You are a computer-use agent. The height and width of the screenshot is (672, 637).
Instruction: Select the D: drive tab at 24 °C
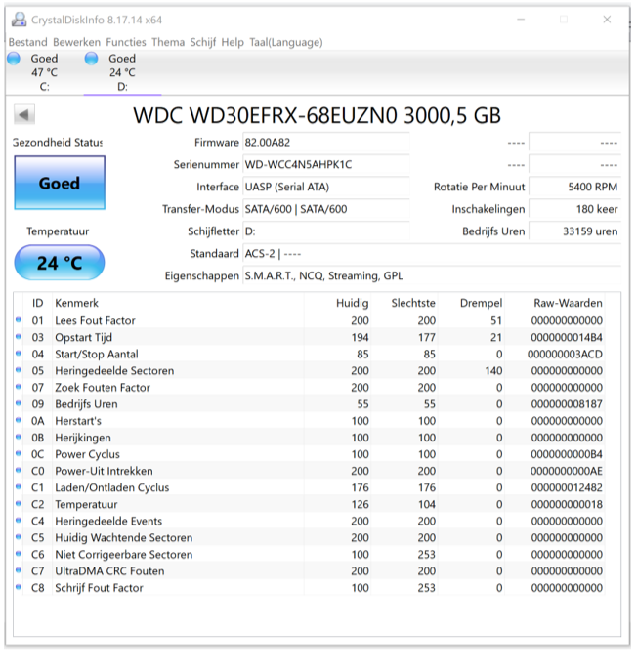pyautogui.click(x=122, y=72)
